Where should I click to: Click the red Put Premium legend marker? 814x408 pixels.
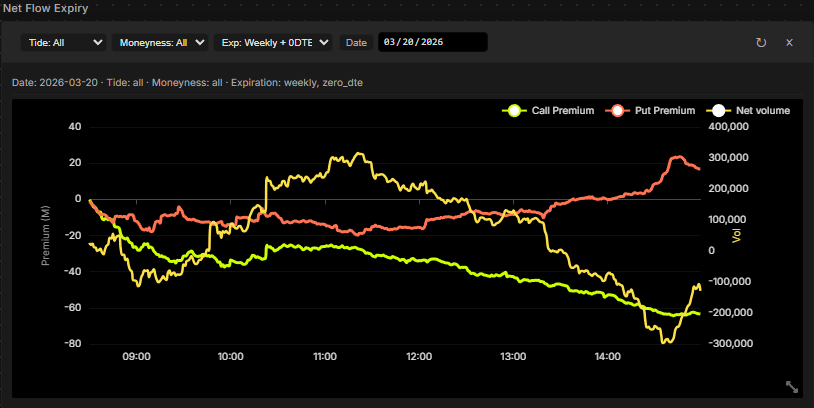tap(617, 110)
